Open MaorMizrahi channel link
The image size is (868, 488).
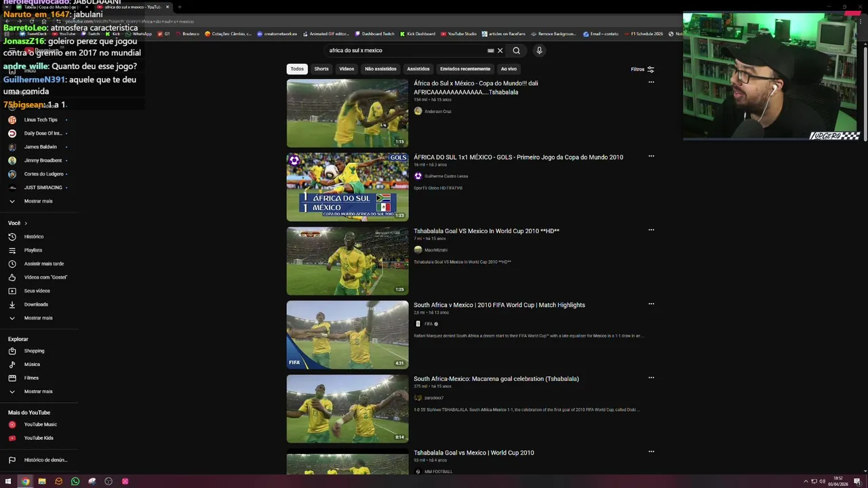436,250
